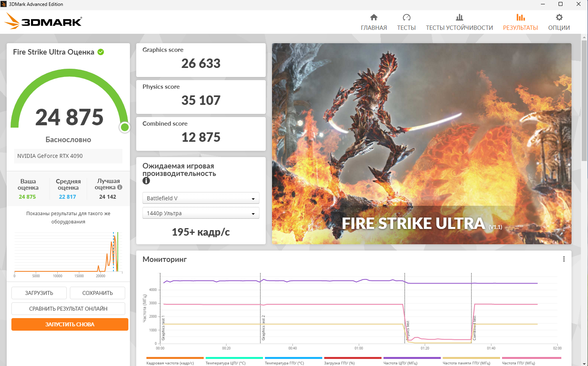Screen dimensions: 588x366
Task: Click the vertical scrollbar thumb
Action: (584, 101)
